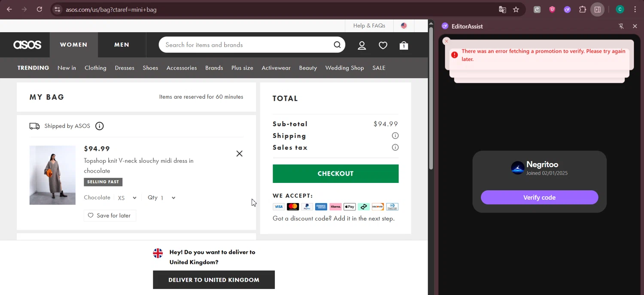Open the Shoes menu
This screenshot has width=644, height=295.
click(x=150, y=68)
